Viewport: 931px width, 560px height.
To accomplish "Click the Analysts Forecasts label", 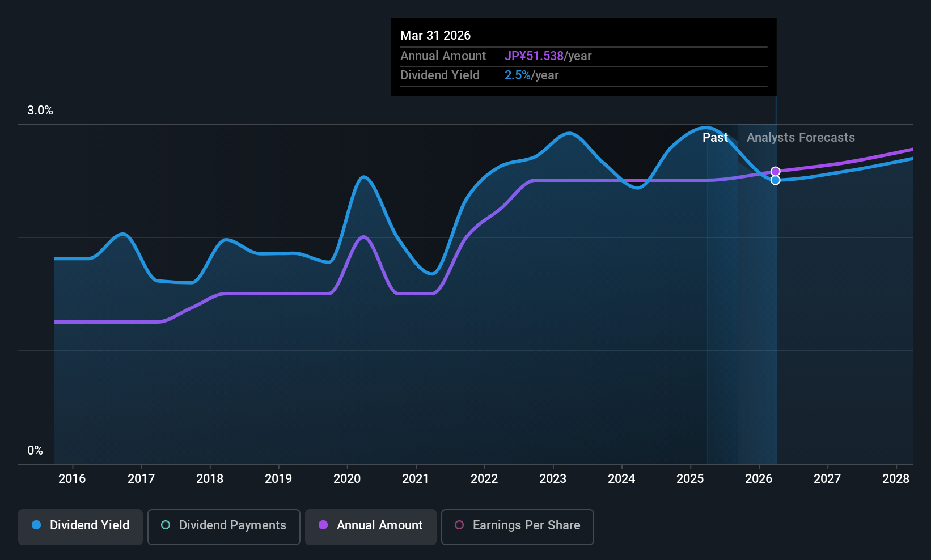I will click(x=801, y=138).
